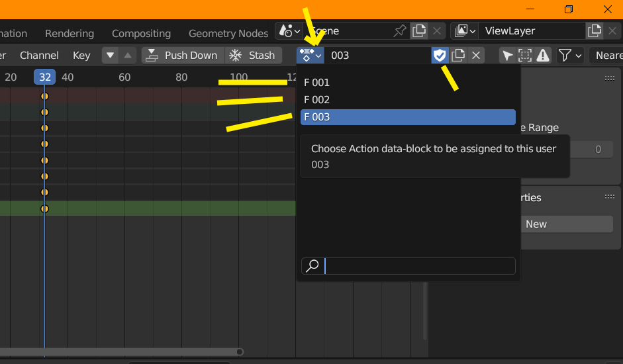This screenshot has width=623, height=364.
Task: Unlink the 003 action with X icon
Action: [x=476, y=56]
